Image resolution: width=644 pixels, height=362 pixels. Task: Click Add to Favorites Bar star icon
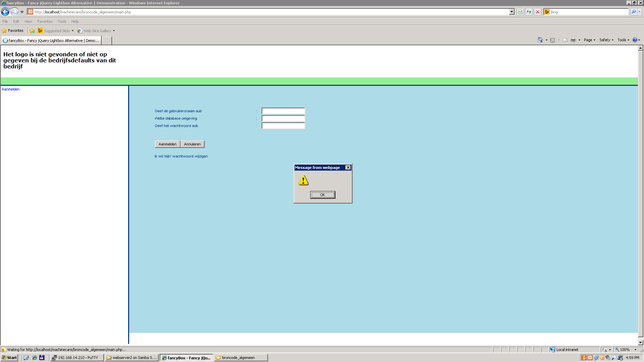[32, 31]
